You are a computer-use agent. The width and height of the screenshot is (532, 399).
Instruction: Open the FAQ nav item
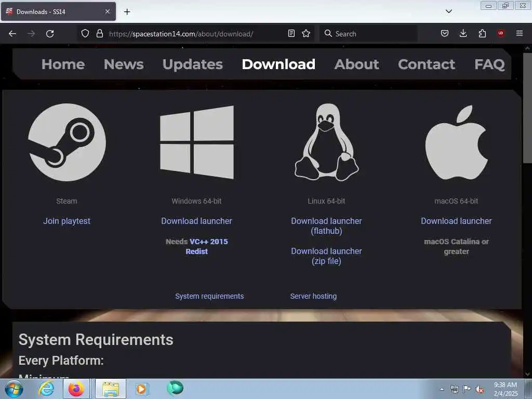[x=489, y=64]
